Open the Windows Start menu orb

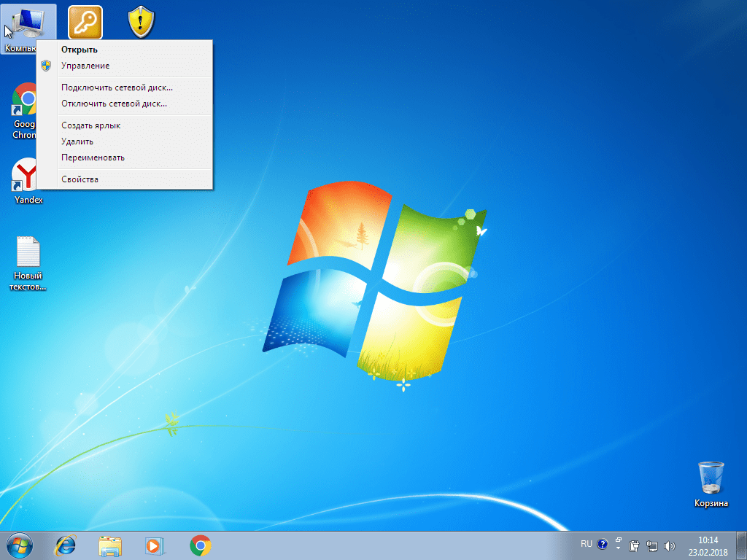tap(20, 545)
